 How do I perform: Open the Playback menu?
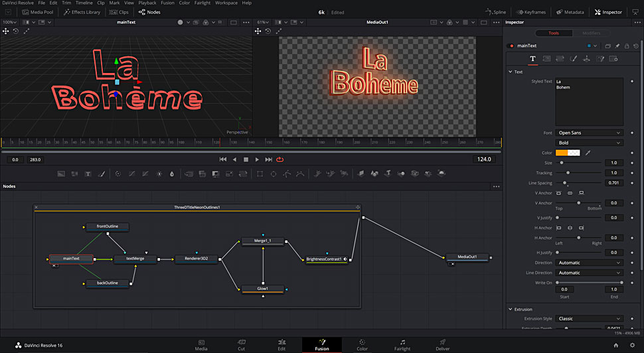(147, 3)
